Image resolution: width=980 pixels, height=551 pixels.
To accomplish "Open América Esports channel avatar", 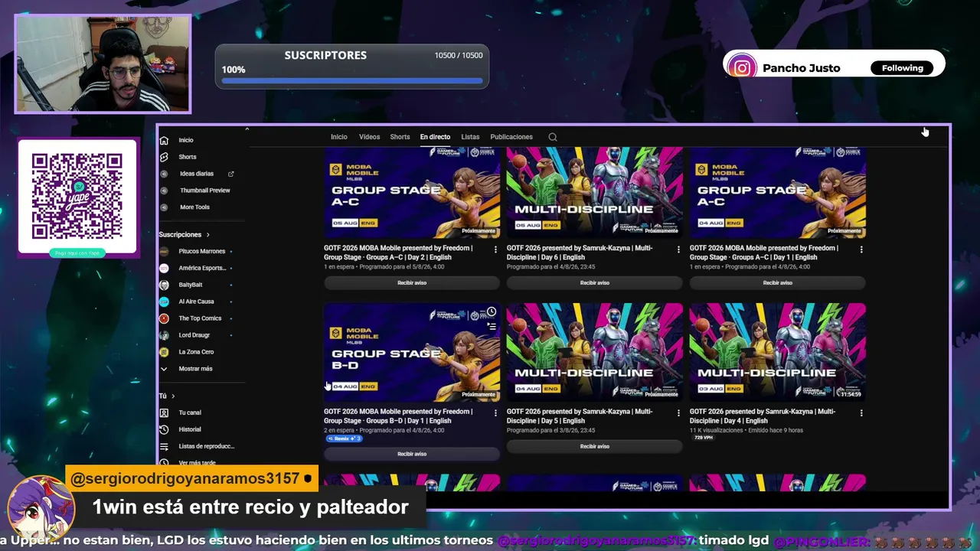I will pos(164,268).
